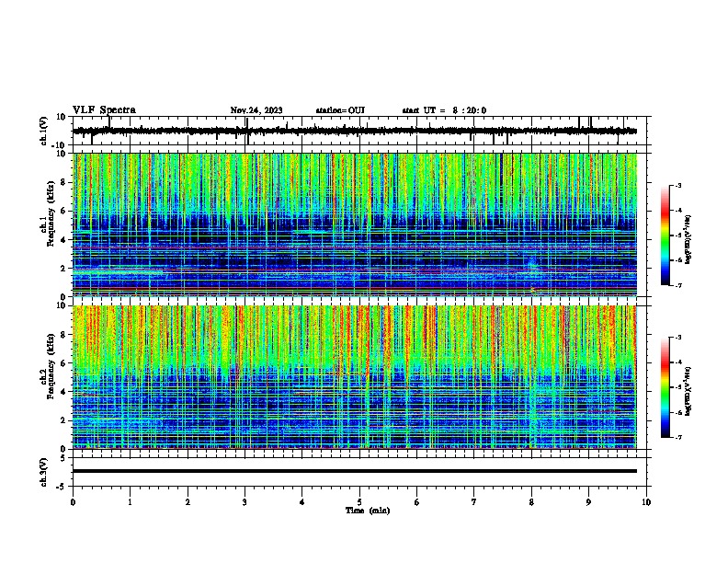Click the ch.2 spectrogram color scale bar
Image resolution: width=728 pixels, height=563 pixels.
[665, 387]
